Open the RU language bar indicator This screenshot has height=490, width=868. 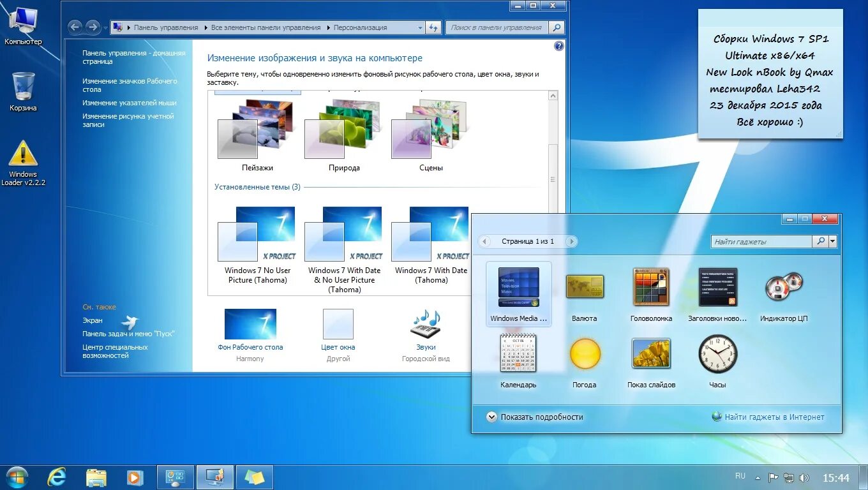tap(740, 476)
